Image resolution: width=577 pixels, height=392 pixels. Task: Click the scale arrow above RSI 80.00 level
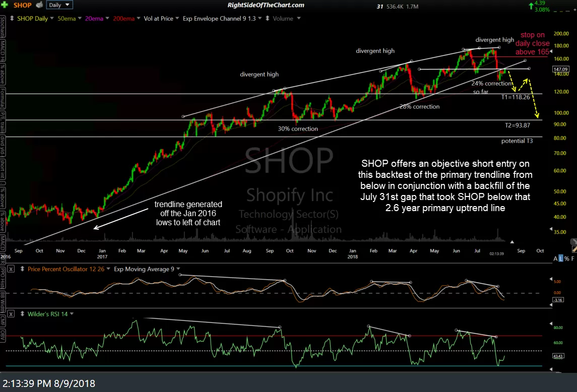(551, 323)
